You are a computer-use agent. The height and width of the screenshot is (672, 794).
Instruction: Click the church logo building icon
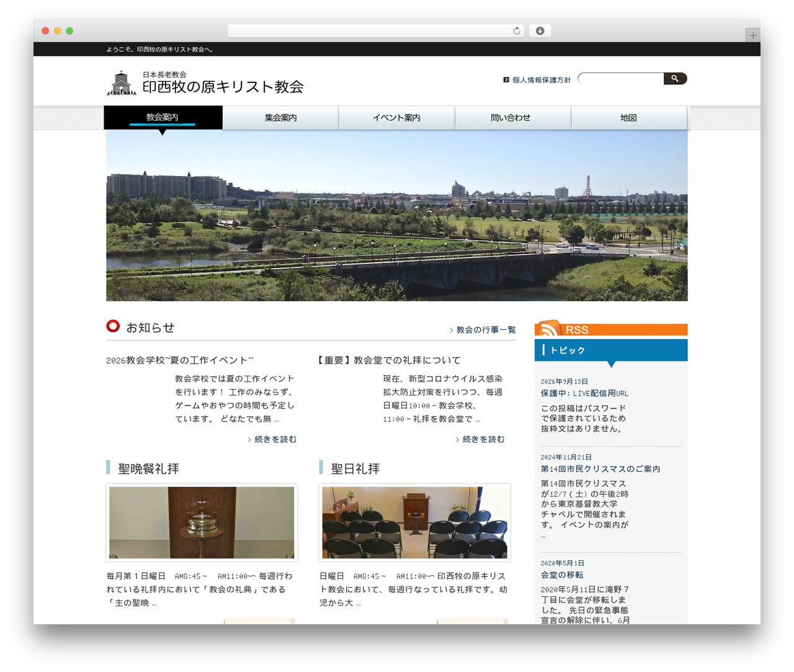(122, 82)
